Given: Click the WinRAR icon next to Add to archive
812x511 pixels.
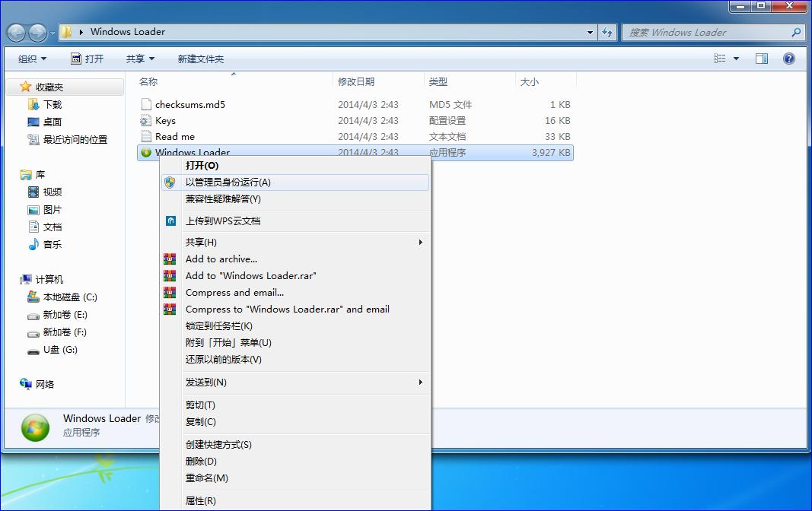Looking at the screenshot, I should 169,259.
